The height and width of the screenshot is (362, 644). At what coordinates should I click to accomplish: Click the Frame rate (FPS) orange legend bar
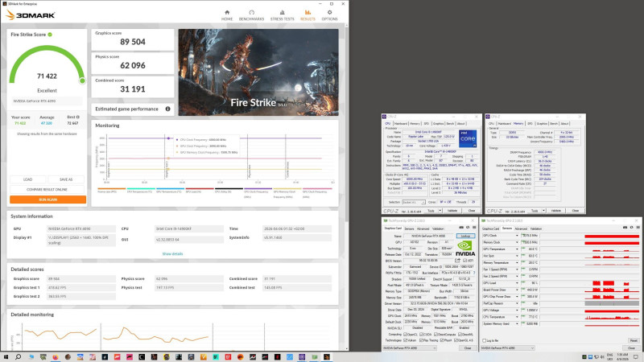pyautogui.click(x=111, y=189)
